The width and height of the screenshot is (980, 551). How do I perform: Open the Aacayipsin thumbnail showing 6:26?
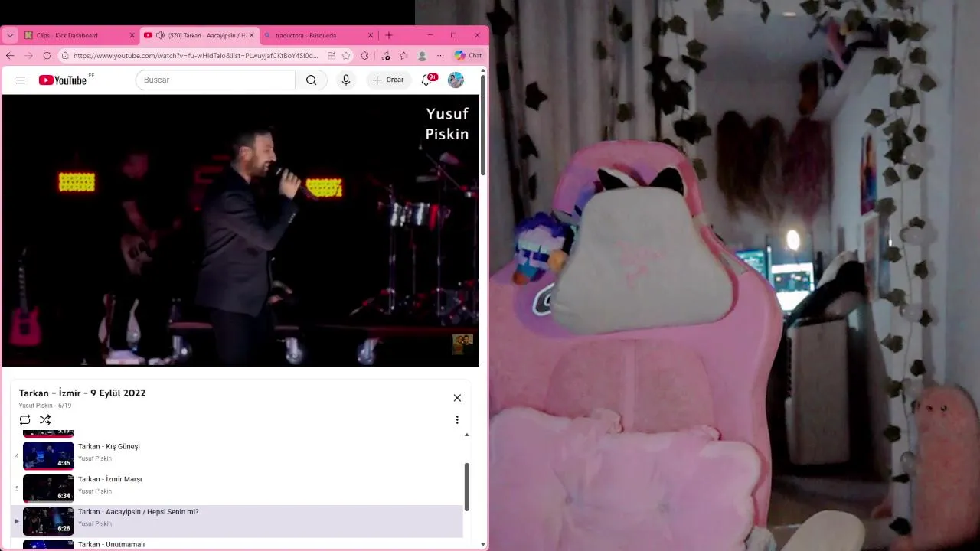[x=48, y=521]
